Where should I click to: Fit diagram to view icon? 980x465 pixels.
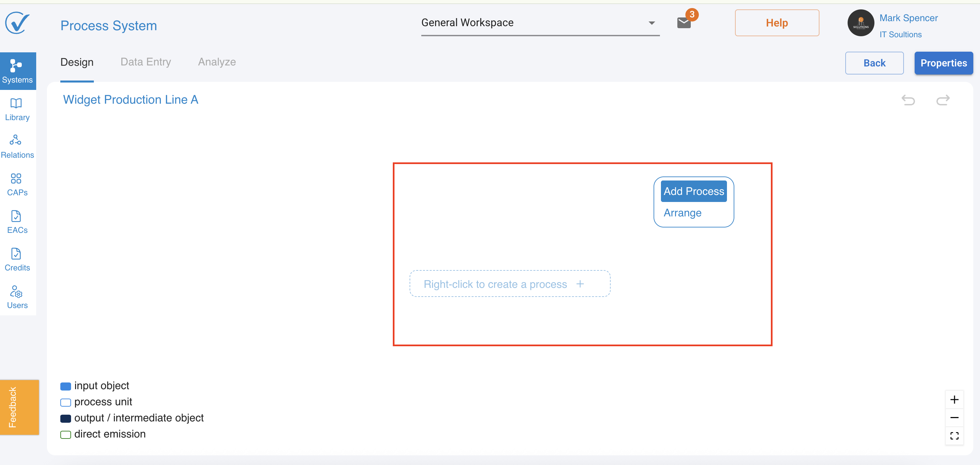[x=954, y=436]
